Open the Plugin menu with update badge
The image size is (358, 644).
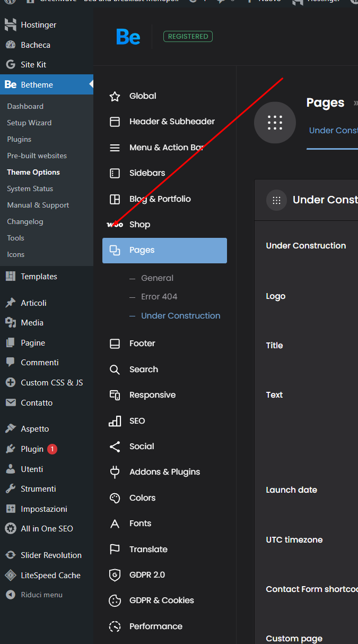click(x=32, y=449)
